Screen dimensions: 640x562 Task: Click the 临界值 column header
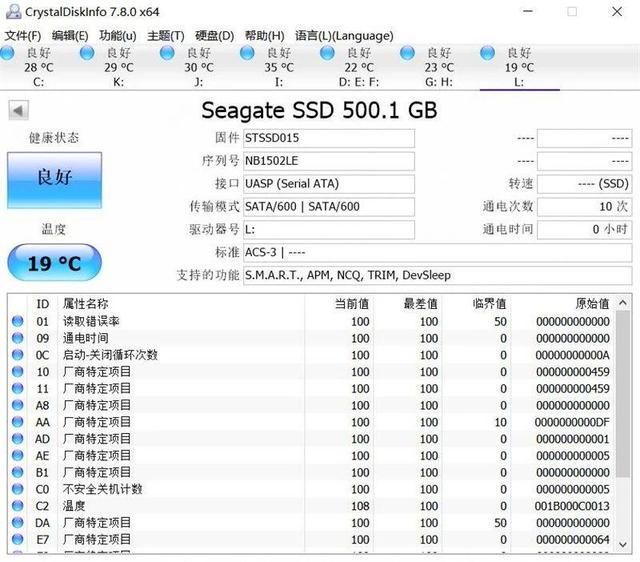coord(489,304)
